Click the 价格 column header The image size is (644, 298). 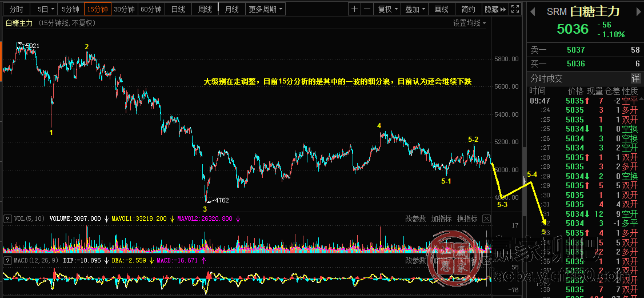click(x=575, y=91)
